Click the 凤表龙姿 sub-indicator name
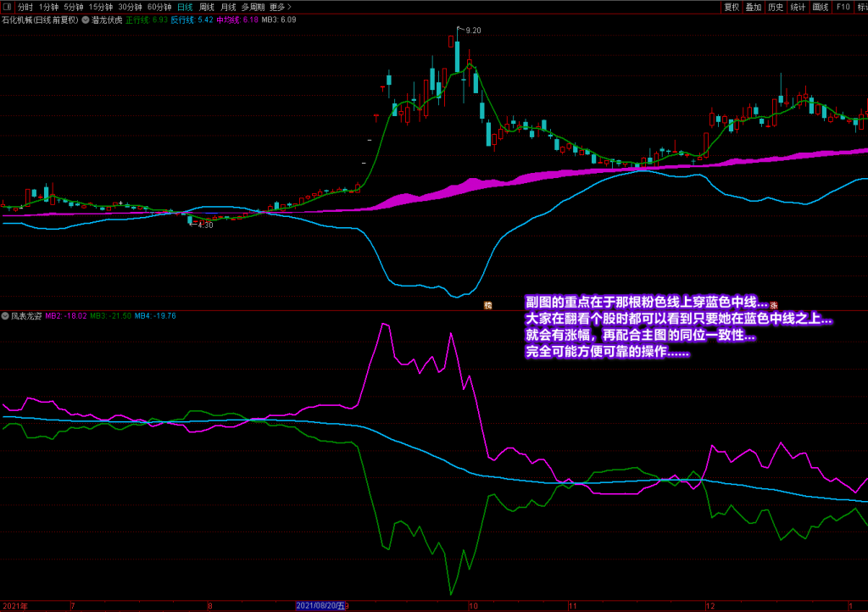 tap(26, 316)
